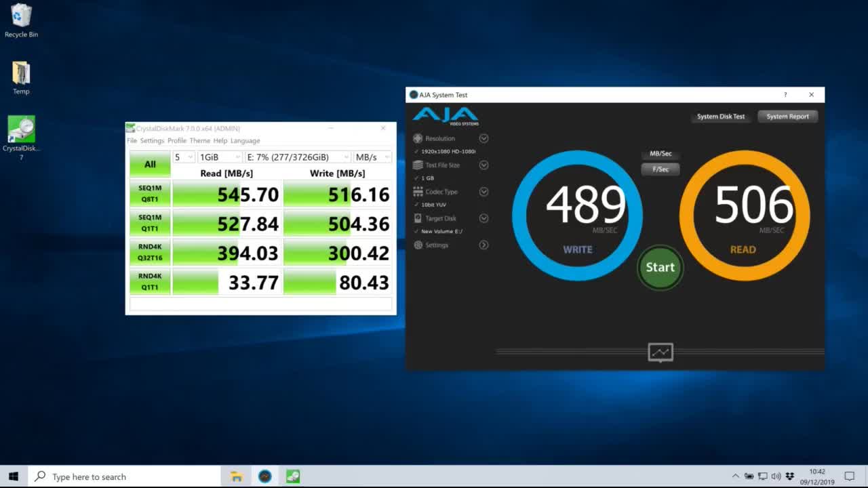Image resolution: width=868 pixels, height=488 pixels.
Task: Click the New Volume E:/ target value
Action: [441, 231]
